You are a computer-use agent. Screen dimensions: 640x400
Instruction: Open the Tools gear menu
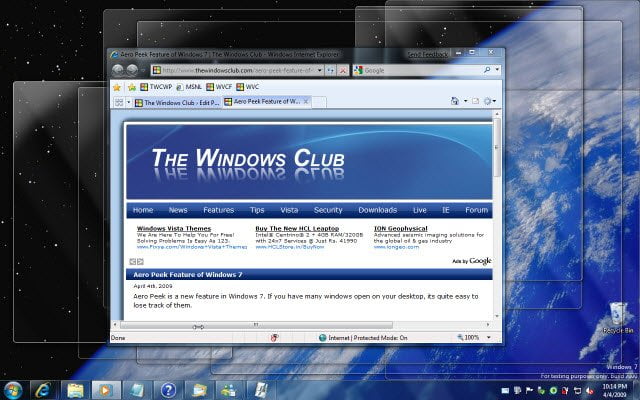pos(489,101)
